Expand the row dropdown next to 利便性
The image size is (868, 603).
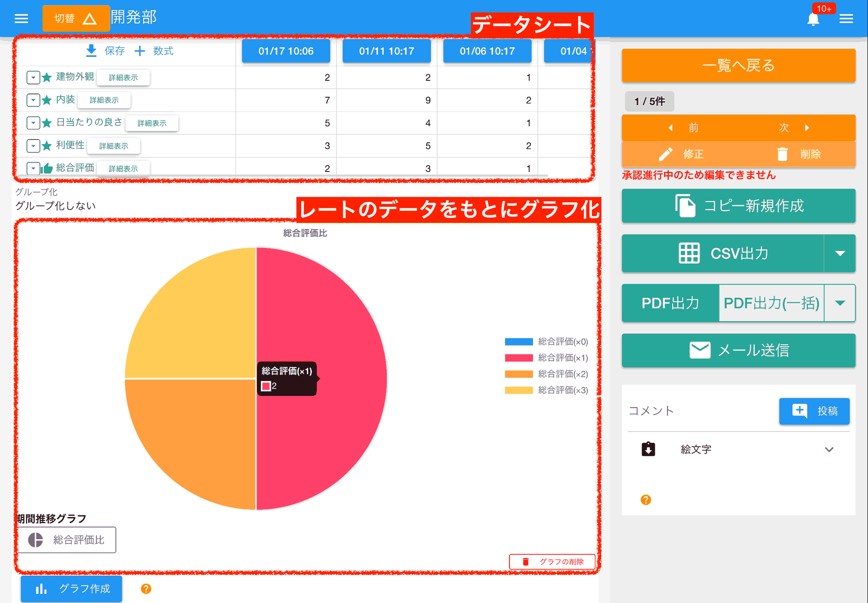tap(33, 146)
